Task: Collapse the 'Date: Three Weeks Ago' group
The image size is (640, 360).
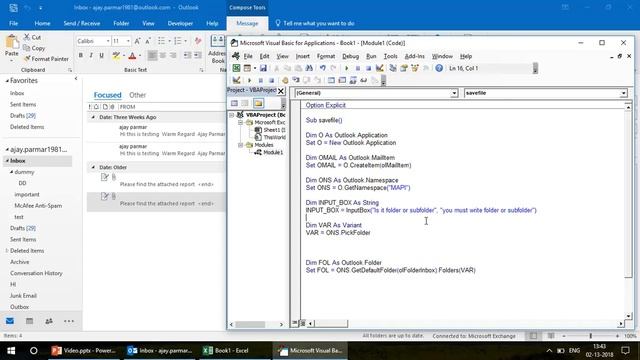Action: click(93, 117)
